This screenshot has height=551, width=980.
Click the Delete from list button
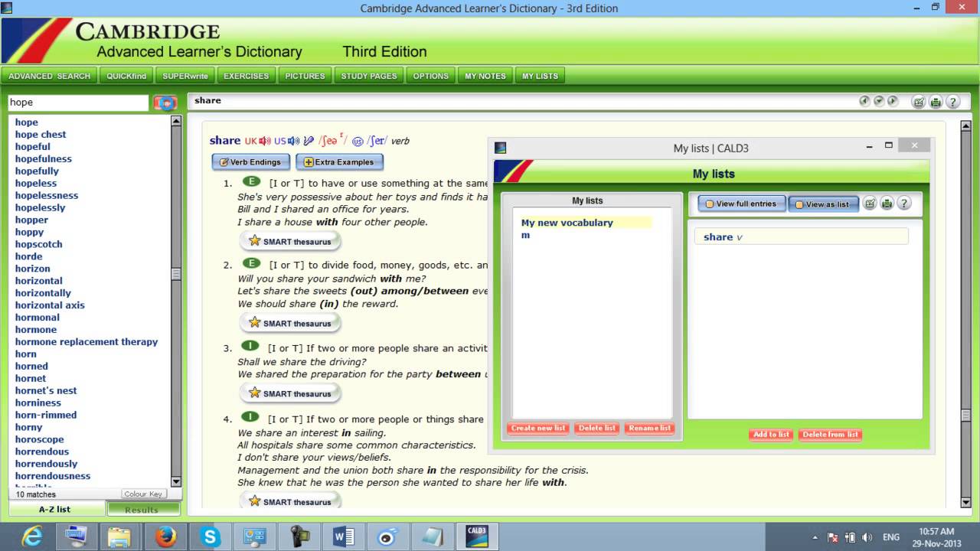tap(830, 434)
